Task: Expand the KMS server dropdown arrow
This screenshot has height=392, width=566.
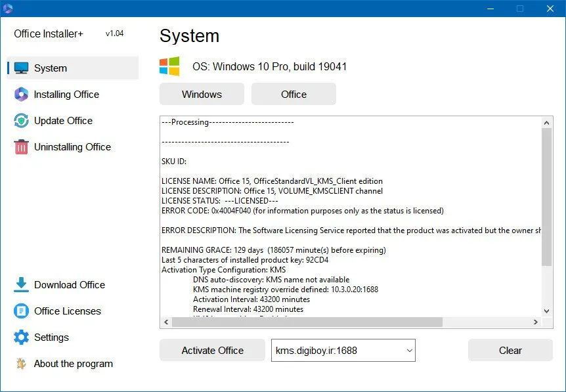Action: tap(409, 350)
